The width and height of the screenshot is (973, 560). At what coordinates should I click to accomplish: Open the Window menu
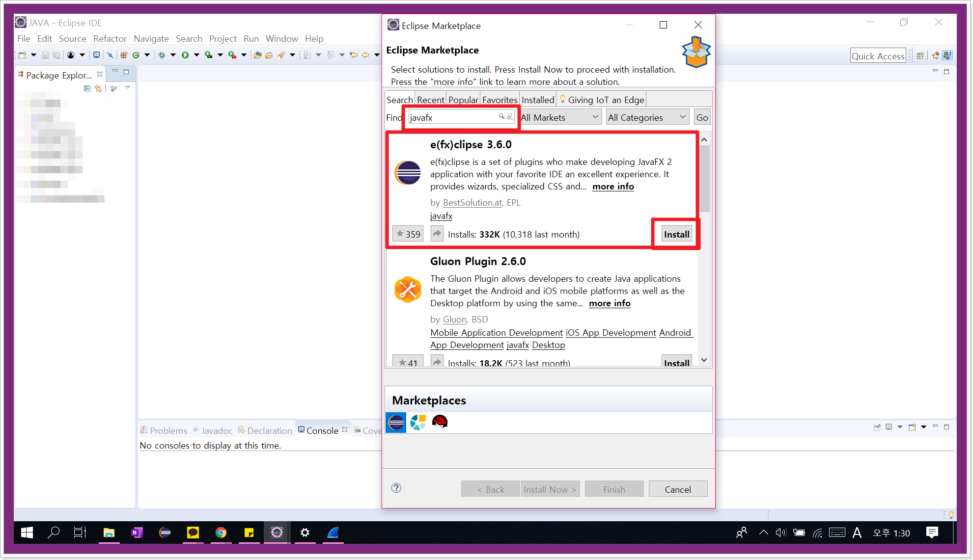(282, 38)
